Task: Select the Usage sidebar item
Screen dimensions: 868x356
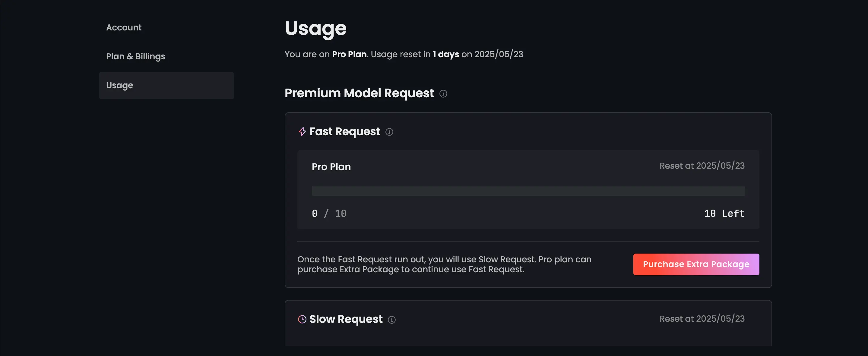Action: coord(166,86)
